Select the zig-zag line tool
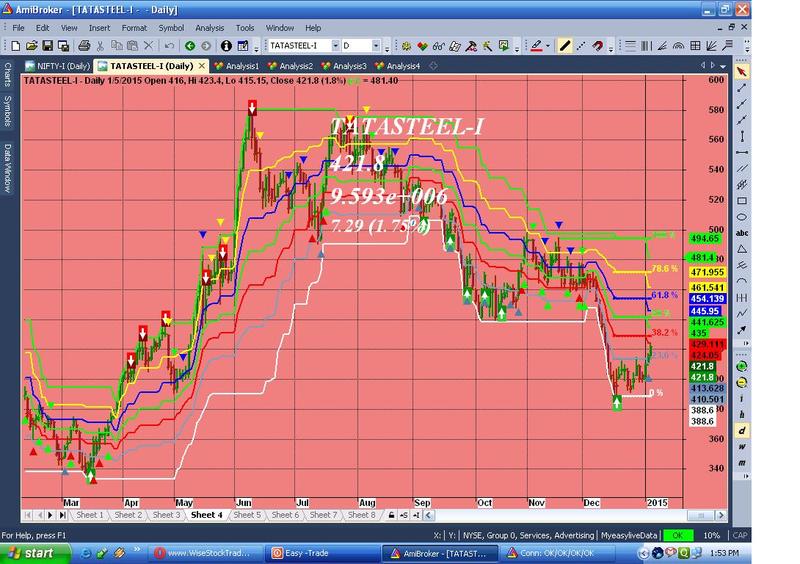Screen dimensions: 800x564 click(x=742, y=313)
